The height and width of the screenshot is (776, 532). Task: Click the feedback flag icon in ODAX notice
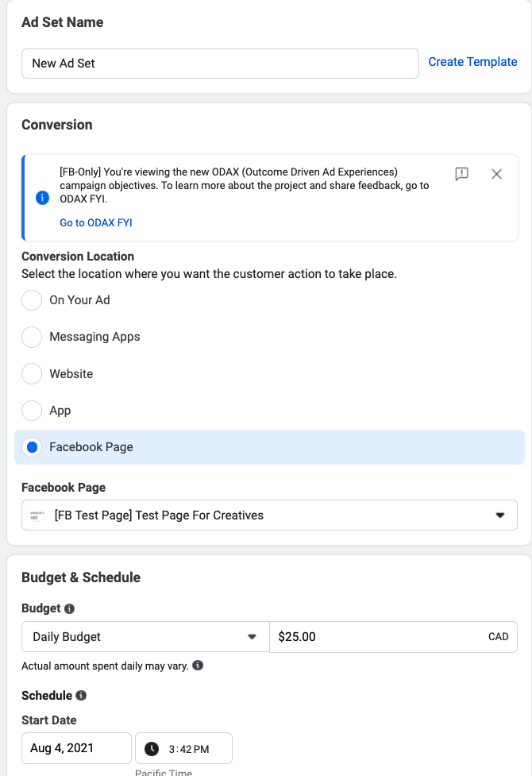click(x=461, y=174)
